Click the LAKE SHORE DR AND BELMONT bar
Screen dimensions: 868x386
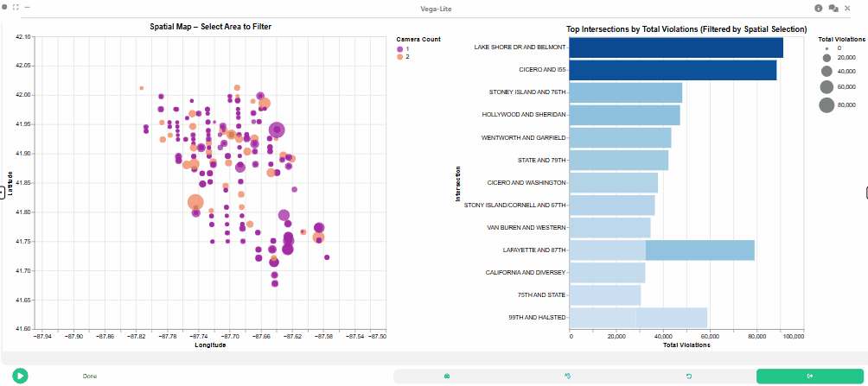676,47
